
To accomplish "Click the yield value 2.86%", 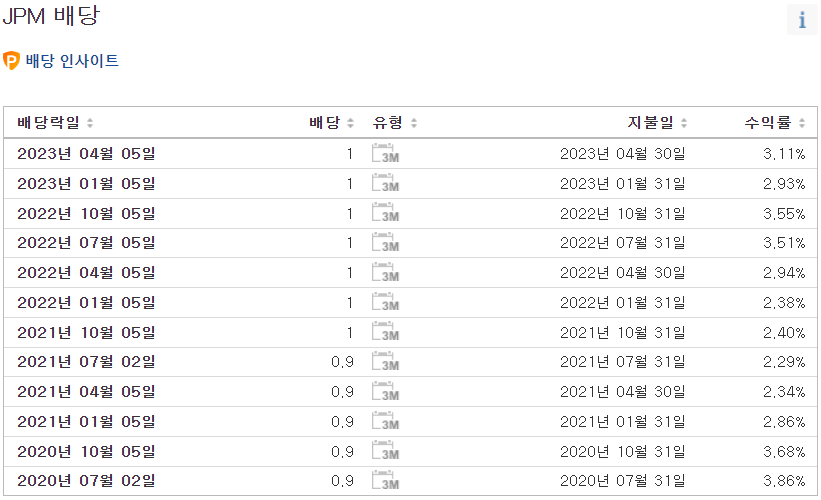I will coord(784,421).
